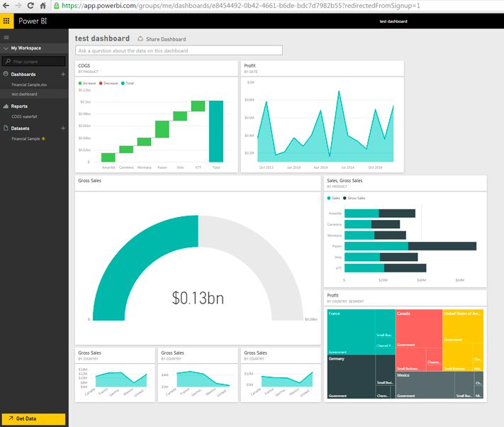Open the middle Gross Sales by country tile
Screen dimensions: 504x427
198,375
